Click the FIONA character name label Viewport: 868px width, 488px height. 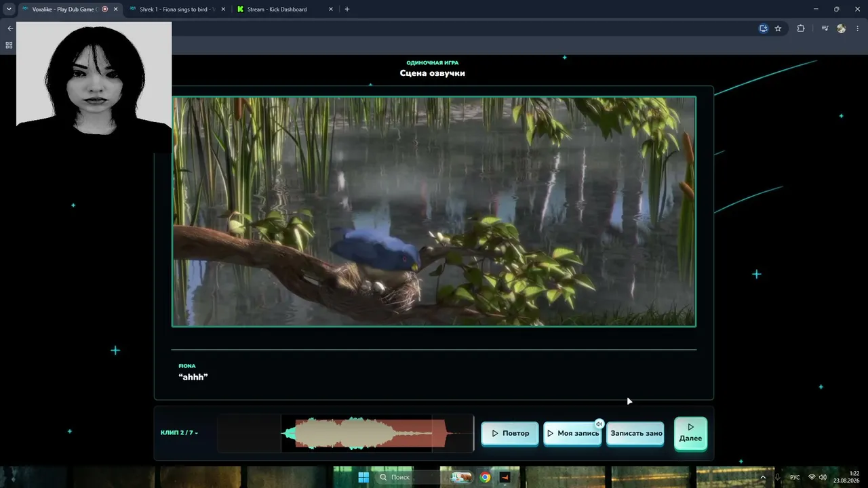(187, 366)
